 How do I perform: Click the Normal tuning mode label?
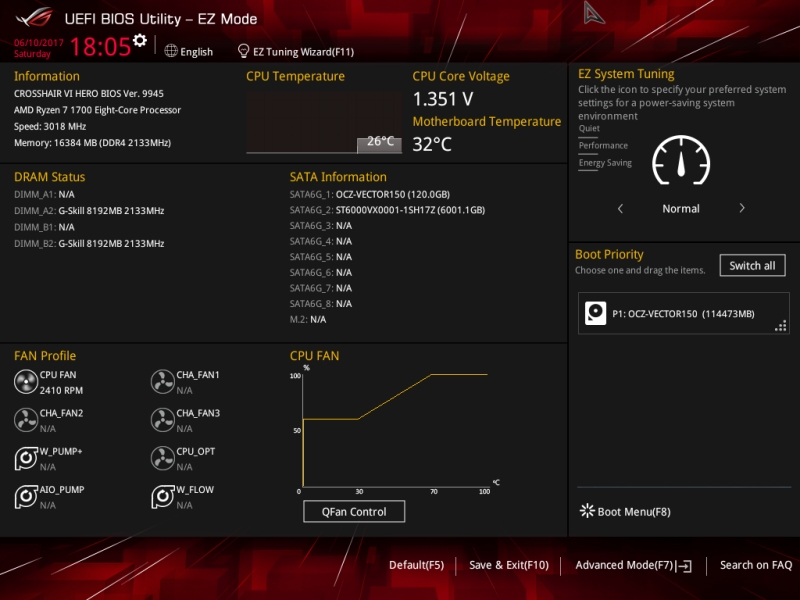tap(681, 208)
